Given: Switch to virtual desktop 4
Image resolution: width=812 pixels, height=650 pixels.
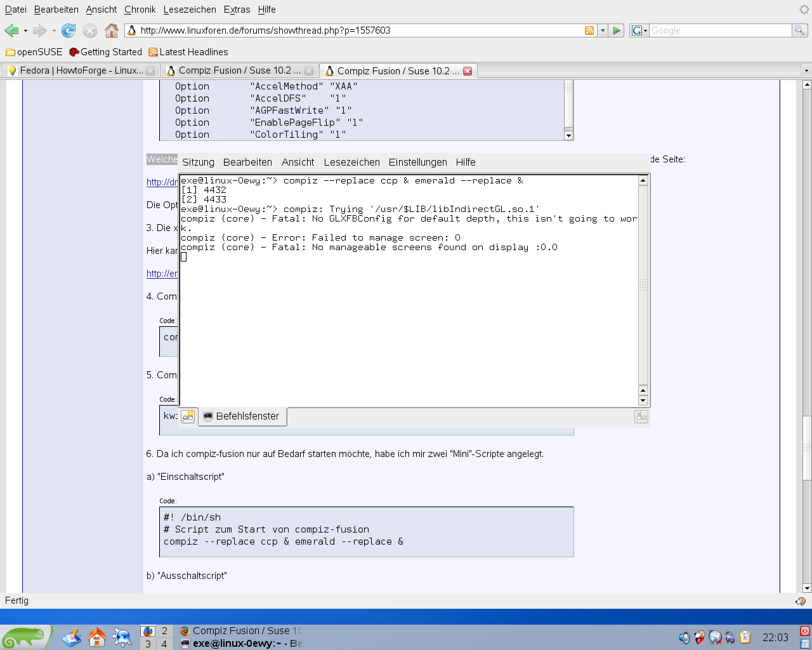Looking at the screenshot, I should click(164, 644).
